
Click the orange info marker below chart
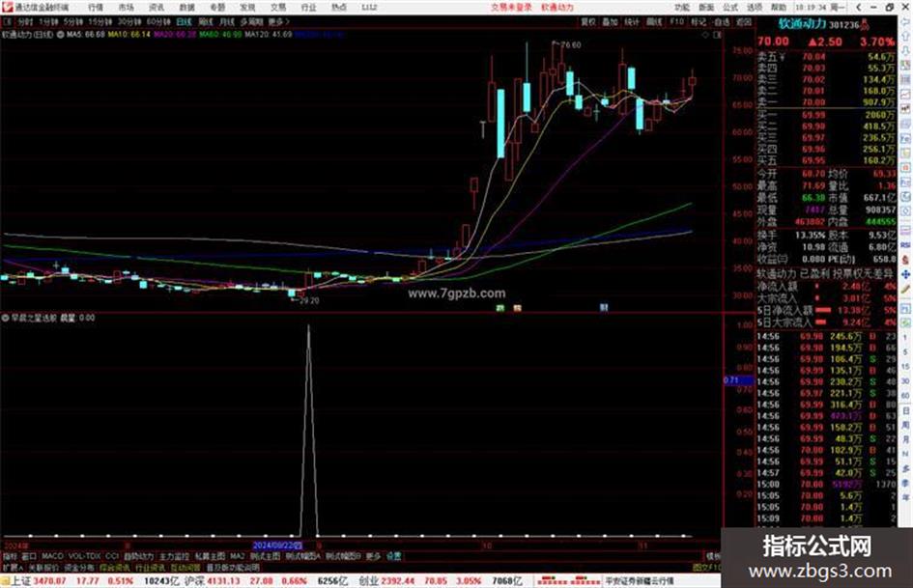pos(517,307)
